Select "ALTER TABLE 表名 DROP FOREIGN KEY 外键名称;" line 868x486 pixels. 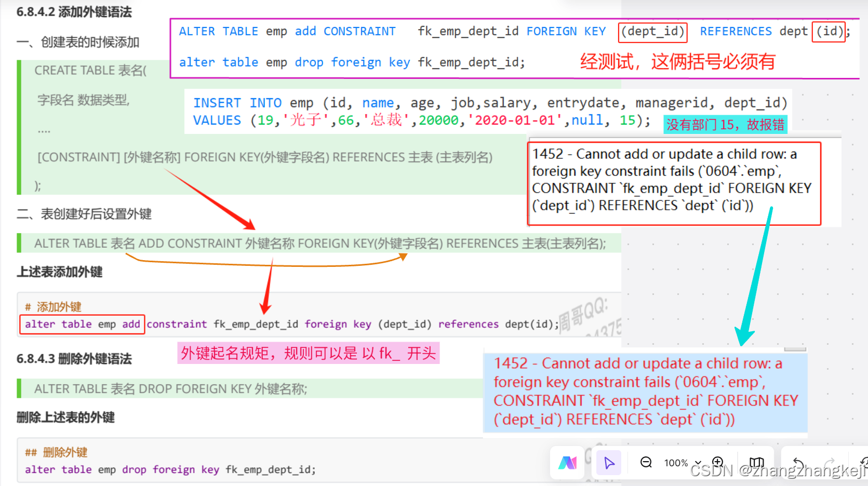pyautogui.click(x=171, y=388)
